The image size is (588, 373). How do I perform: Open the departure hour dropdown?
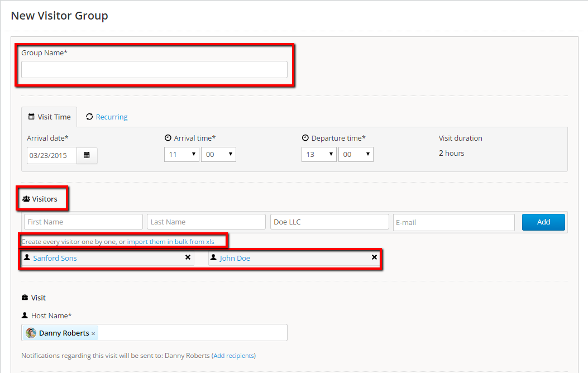[319, 154]
